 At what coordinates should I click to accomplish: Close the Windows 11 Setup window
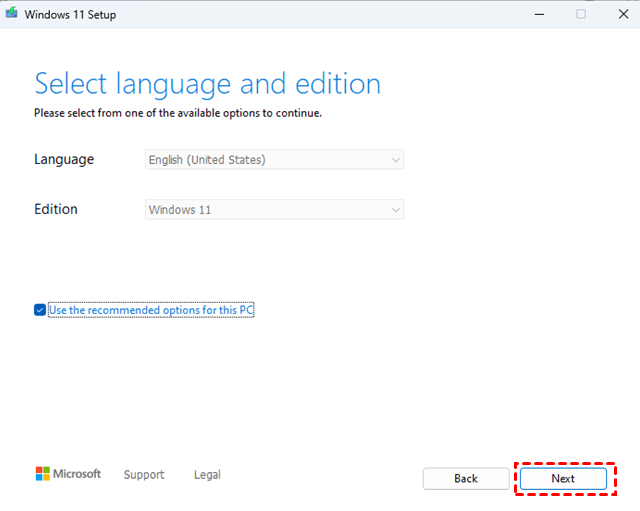click(620, 14)
